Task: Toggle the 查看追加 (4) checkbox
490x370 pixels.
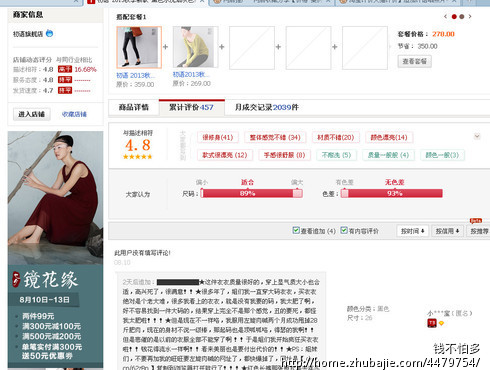Action: (296, 230)
